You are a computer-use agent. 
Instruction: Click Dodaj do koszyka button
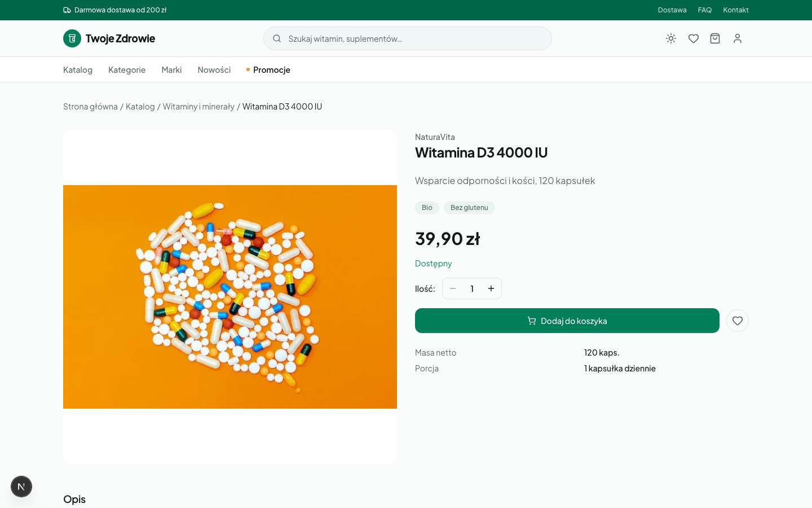[567, 321]
